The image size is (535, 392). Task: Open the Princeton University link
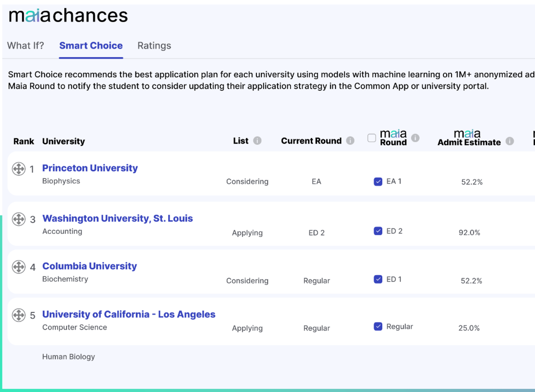pos(90,168)
